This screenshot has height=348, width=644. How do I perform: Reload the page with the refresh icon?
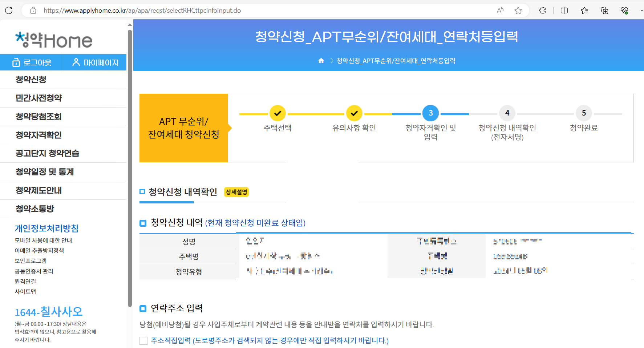coord(9,10)
